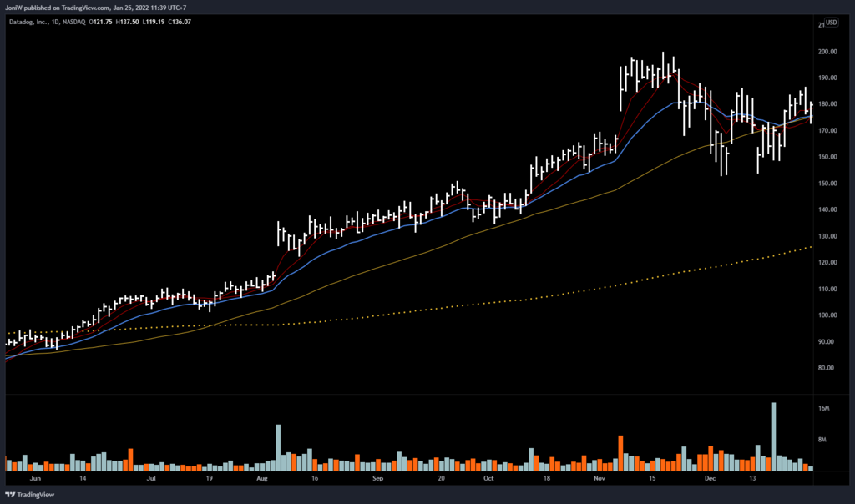Screen dimensions: 855x504
Task: Select the 120.00 level on the price scale
Action: [829, 263]
